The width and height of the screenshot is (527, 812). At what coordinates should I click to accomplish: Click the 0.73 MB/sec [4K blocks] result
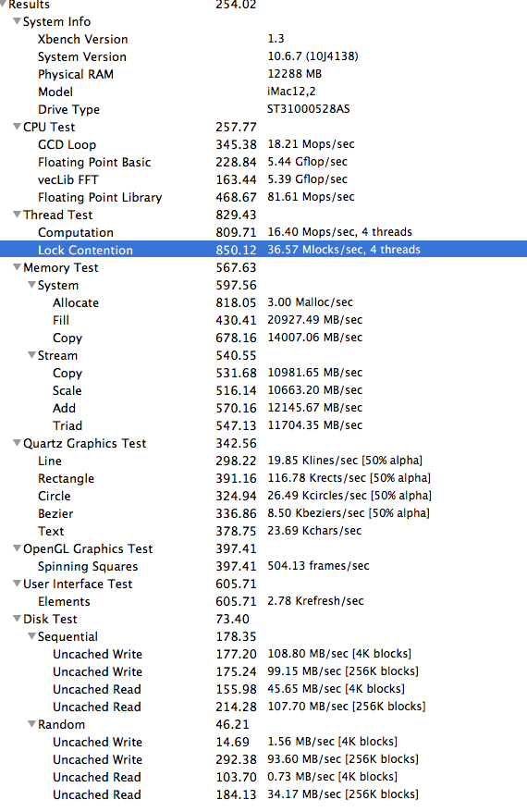(x=332, y=777)
